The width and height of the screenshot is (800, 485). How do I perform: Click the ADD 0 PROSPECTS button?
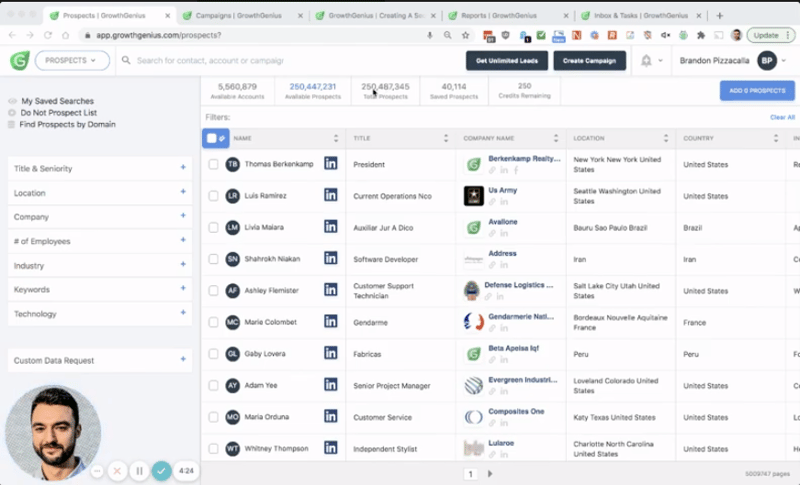(757, 91)
